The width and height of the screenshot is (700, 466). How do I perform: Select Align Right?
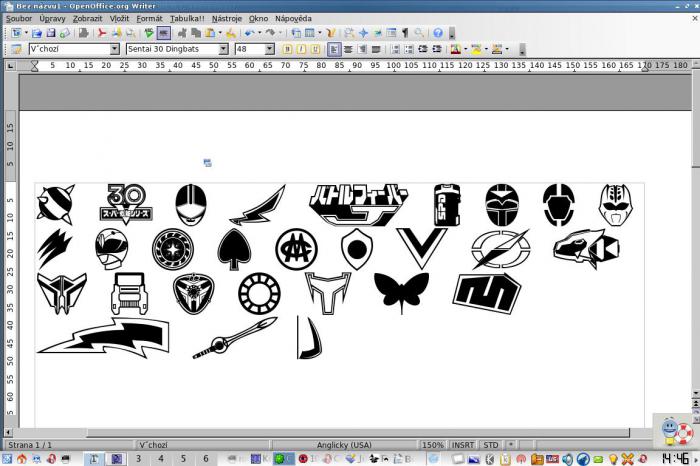362,49
